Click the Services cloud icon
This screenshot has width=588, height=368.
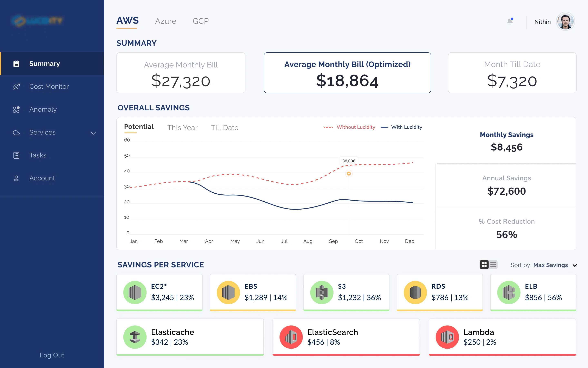point(16,133)
